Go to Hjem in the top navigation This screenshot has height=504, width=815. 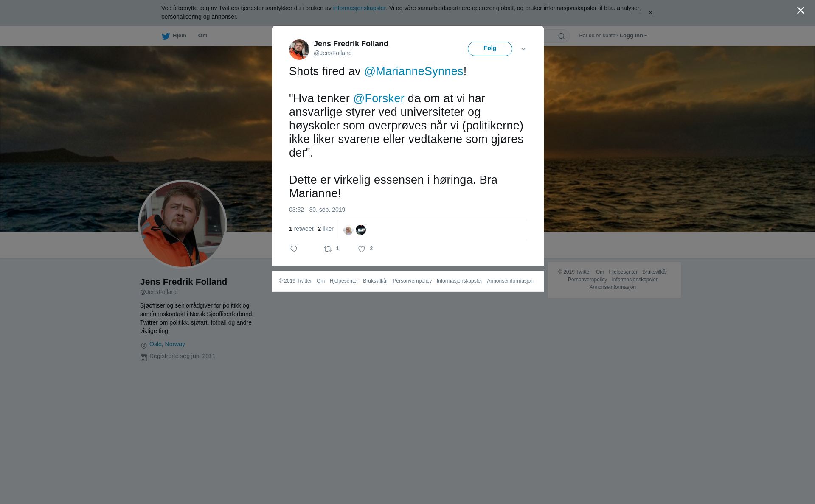click(x=179, y=36)
